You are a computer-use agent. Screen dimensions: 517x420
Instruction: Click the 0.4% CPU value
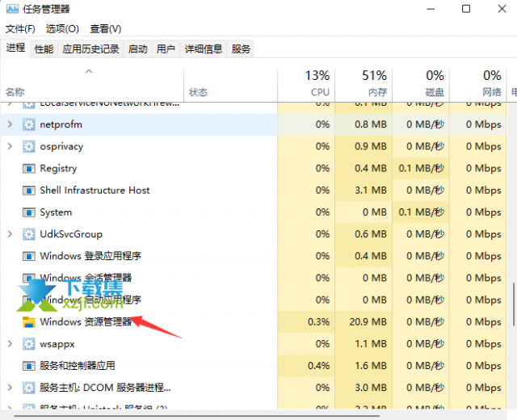pyautogui.click(x=318, y=366)
